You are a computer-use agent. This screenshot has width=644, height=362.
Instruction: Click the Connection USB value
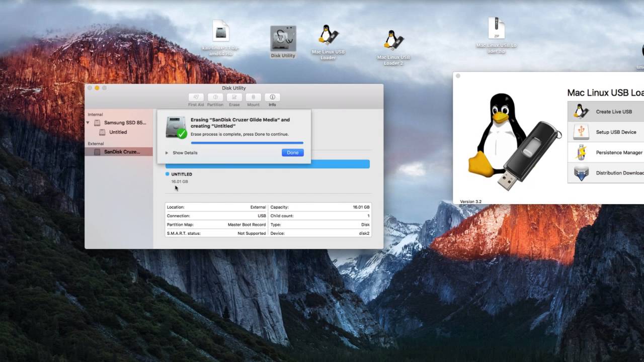(x=262, y=216)
